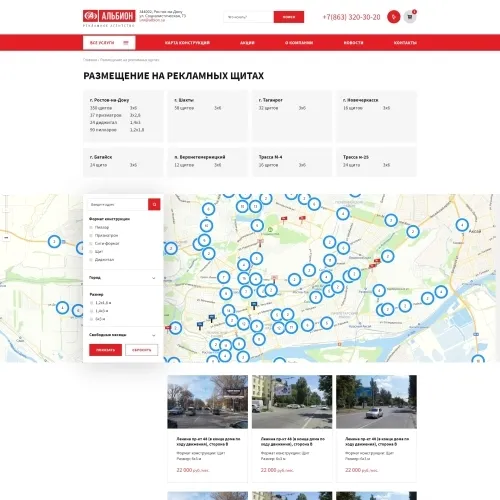This screenshot has height=500, width=500.
Task: Open the г. Батайск city card
Action: tap(123, 162)
